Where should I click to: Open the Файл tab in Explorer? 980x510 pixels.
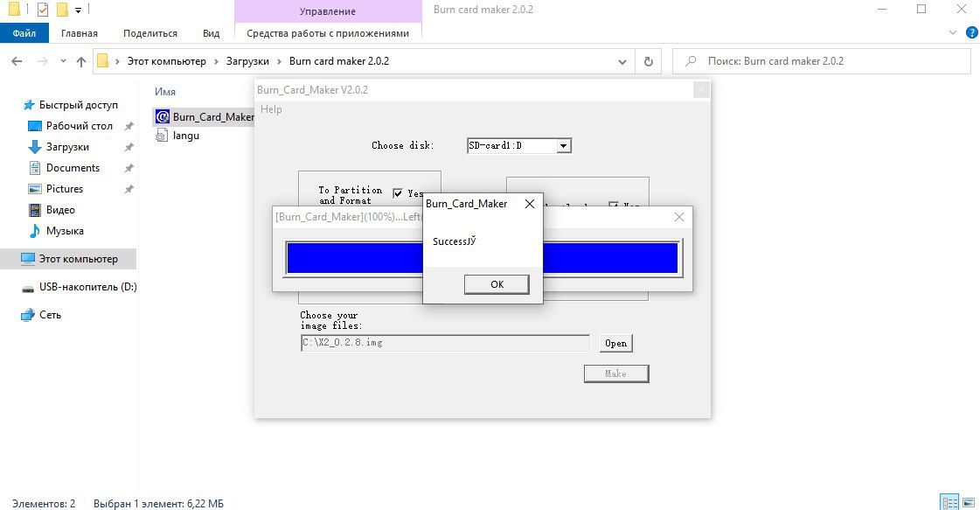pos(24,33)
